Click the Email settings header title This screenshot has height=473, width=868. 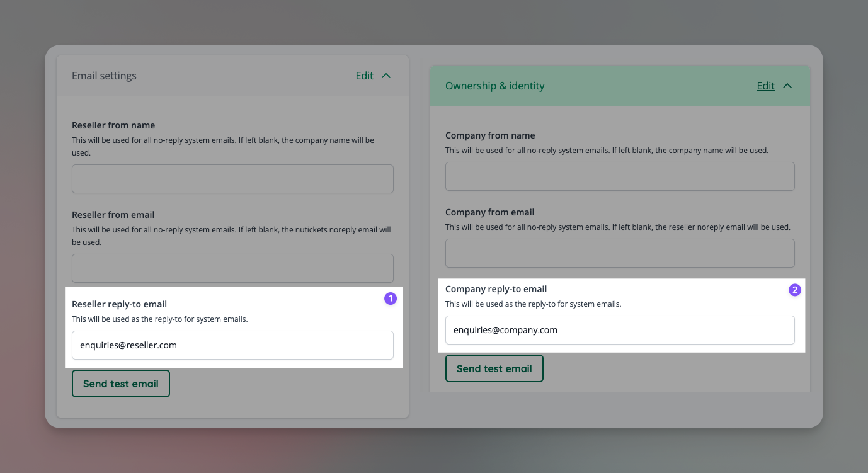click(104, 76)
